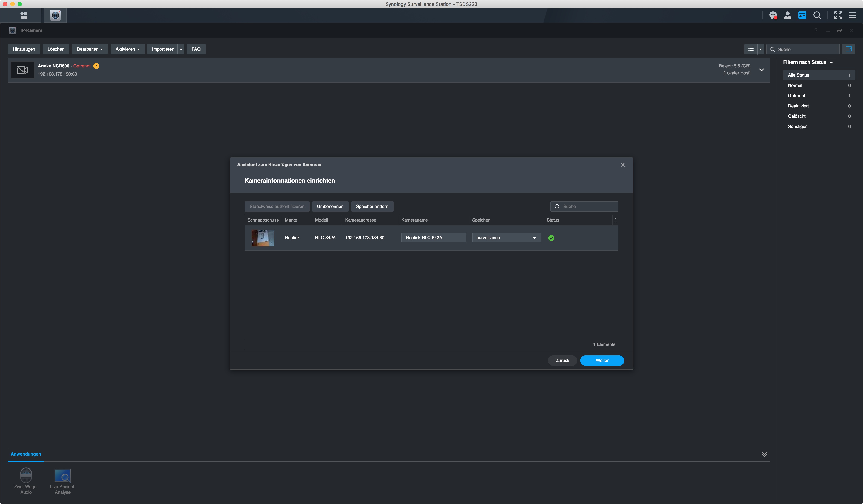
Task: Open the notifications chat bubble icon
Action: [773, 15]
